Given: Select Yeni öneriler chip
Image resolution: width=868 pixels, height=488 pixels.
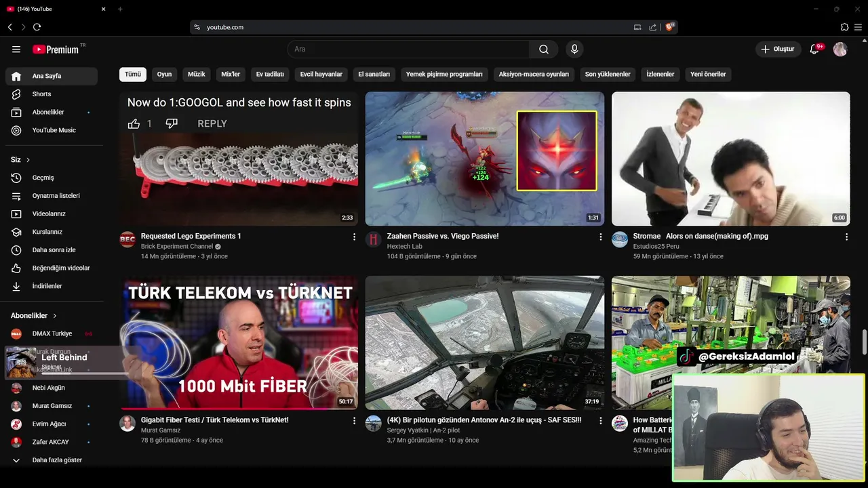Looking at the screenshot, I should click(x=708, y=75).
